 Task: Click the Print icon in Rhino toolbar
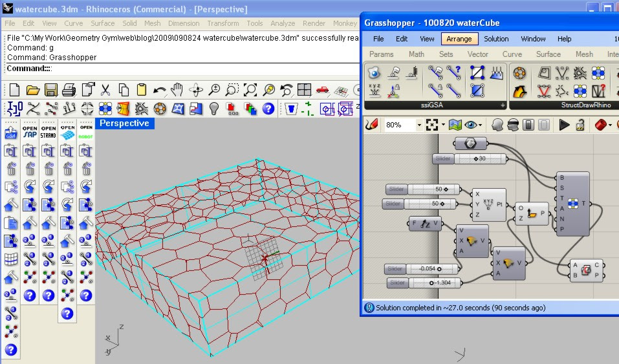[x=69, y=90]
